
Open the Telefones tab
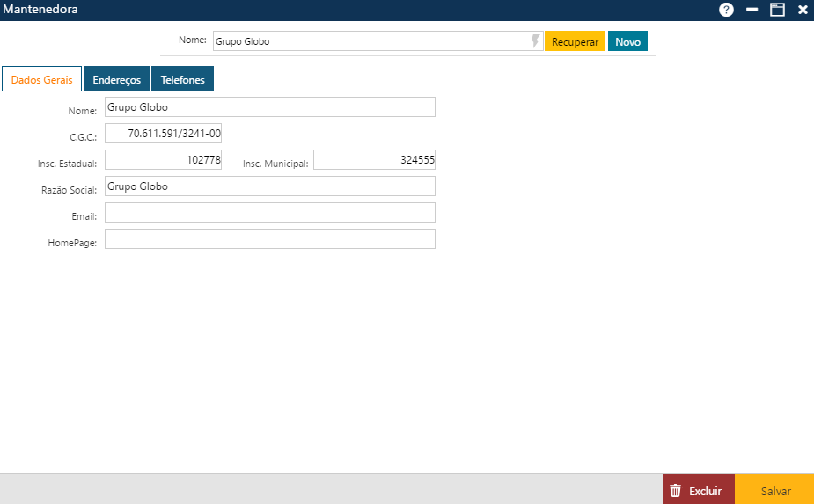pos(182,79)
